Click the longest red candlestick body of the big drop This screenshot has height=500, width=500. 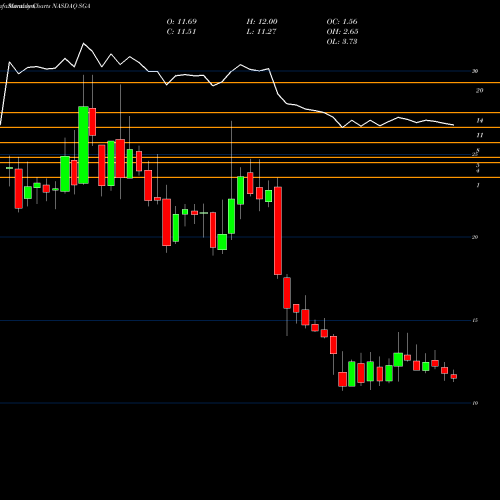click(278, 231)
